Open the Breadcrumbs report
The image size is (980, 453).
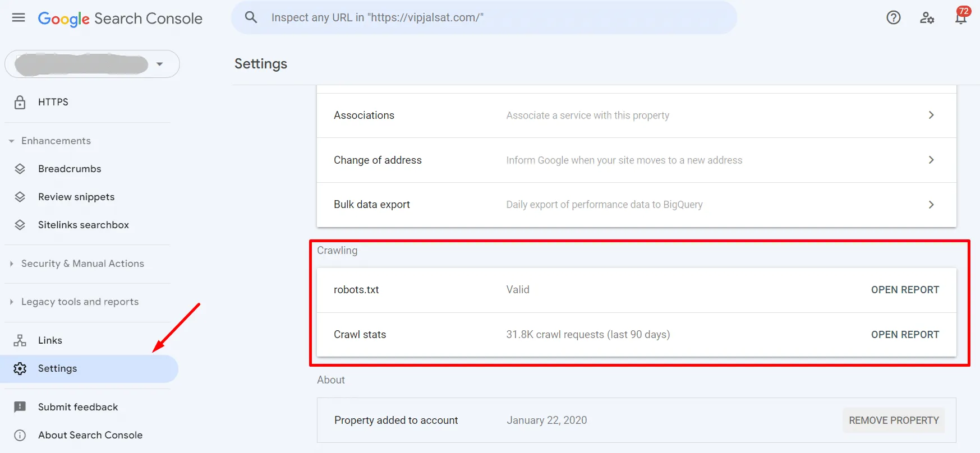70,169
